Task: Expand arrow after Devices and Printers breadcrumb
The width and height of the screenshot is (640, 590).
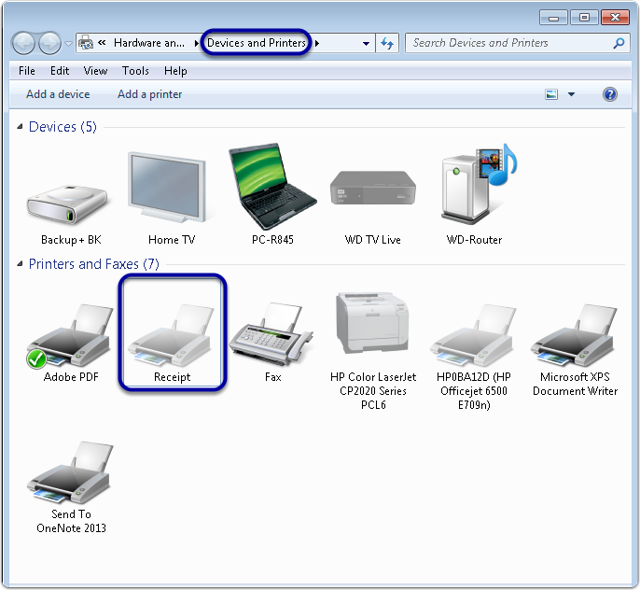Action: (317, 43)
